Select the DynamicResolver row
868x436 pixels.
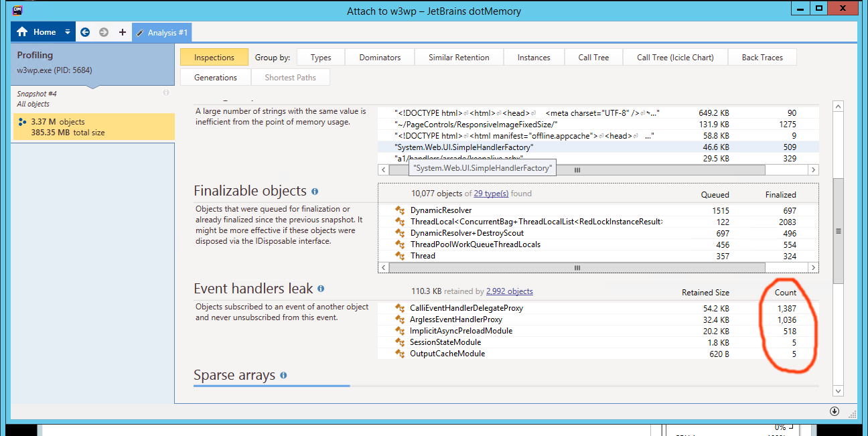point(598,210)
